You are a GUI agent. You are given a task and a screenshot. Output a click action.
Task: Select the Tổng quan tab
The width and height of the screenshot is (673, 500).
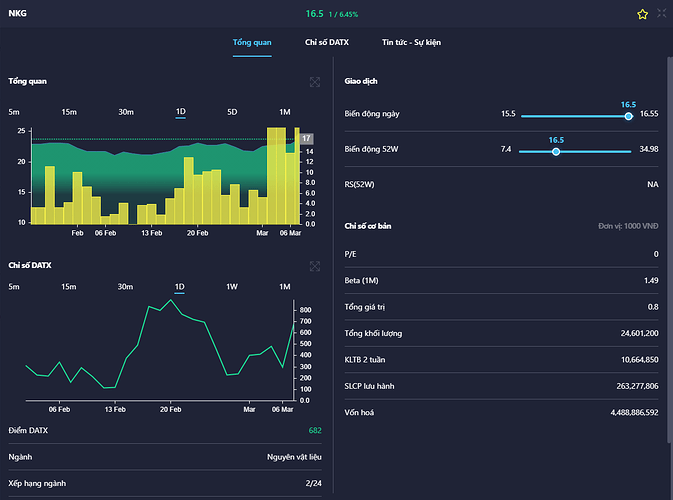[x=252, y=43]
